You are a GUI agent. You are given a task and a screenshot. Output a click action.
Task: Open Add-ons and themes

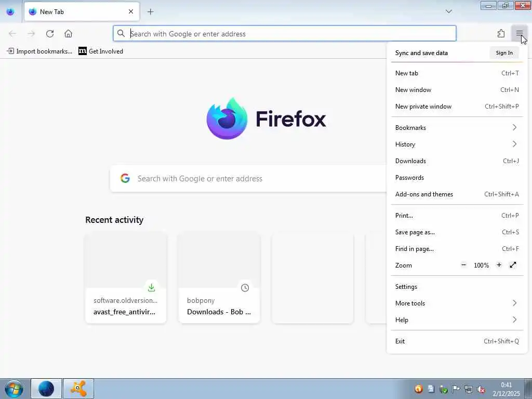[457, 194]
